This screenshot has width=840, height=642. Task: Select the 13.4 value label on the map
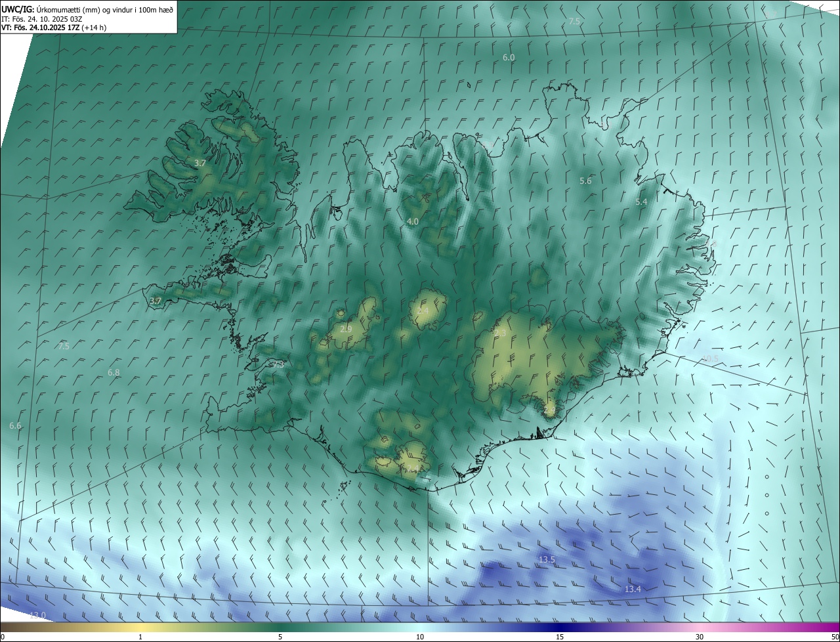pyautogui.click(x=633, y=589)
